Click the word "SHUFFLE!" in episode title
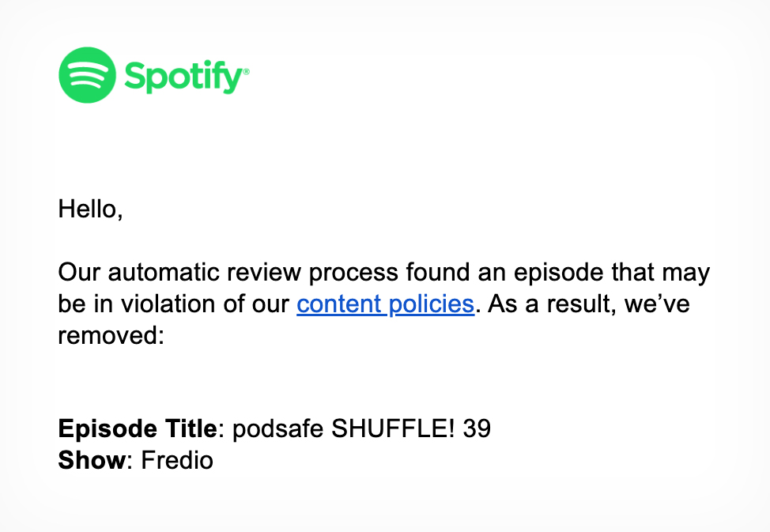 point(394,429)
